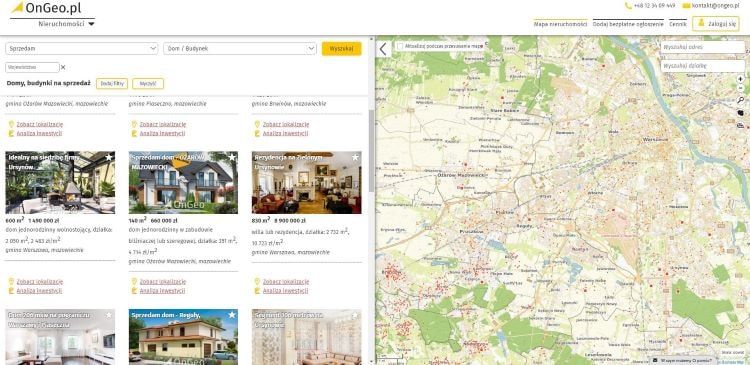Open Mapa nieruchomości menu item

click(560, 23)
